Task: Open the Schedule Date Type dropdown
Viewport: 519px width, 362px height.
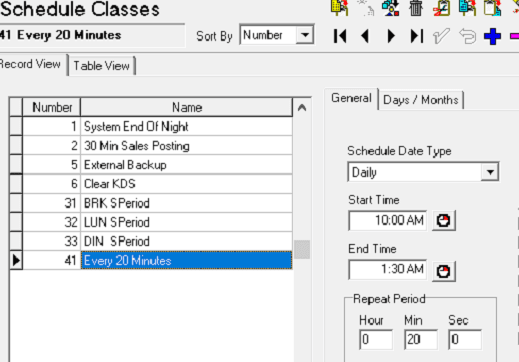Action: 490,172
